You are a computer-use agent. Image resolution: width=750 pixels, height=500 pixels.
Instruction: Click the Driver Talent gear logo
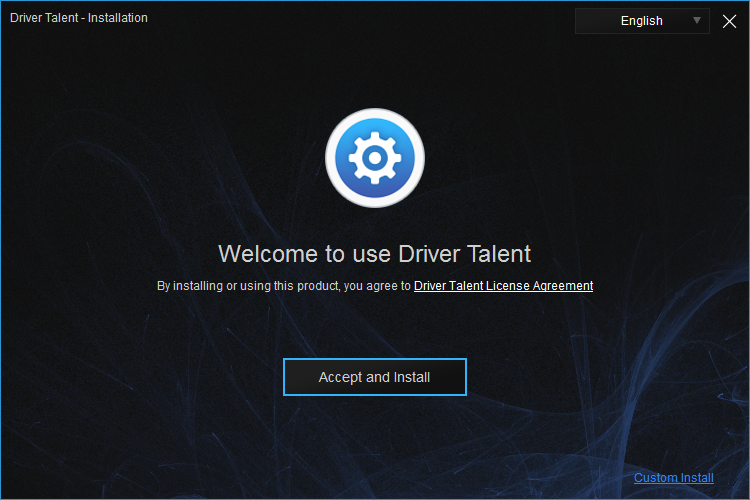click(375, 158)
